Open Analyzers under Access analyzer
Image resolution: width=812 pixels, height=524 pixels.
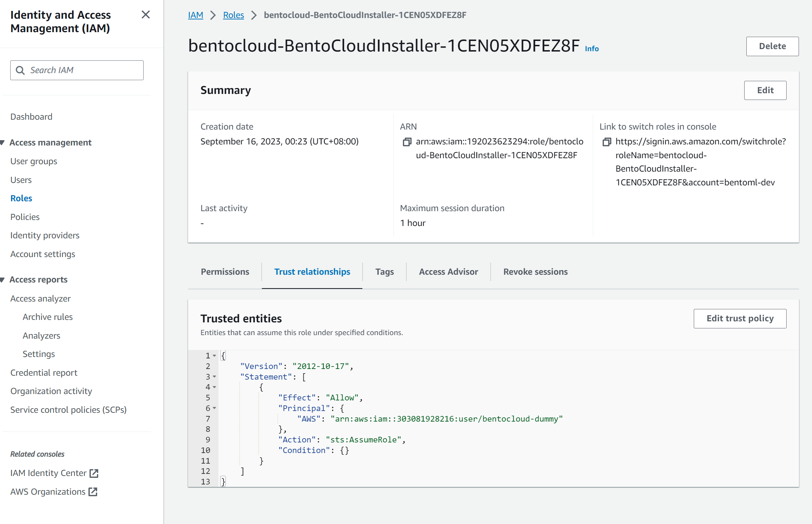tap(41, 336)
